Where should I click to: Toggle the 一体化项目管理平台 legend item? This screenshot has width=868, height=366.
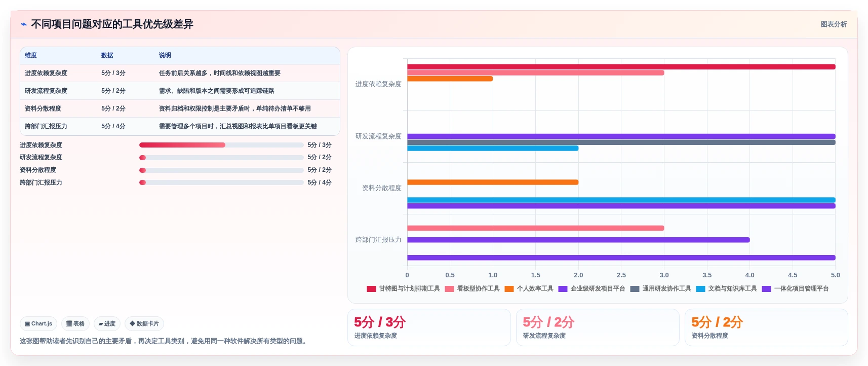[x=795, y=289]
